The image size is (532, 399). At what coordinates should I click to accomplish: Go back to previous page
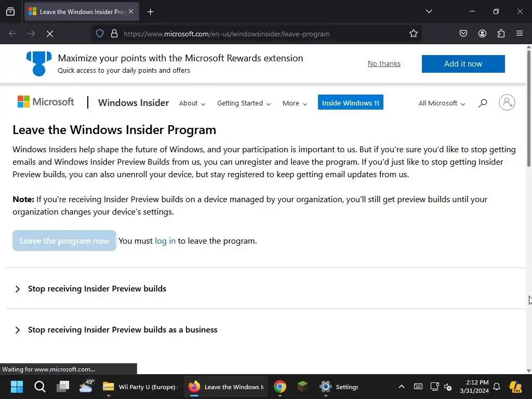click(x=12, y=34)
